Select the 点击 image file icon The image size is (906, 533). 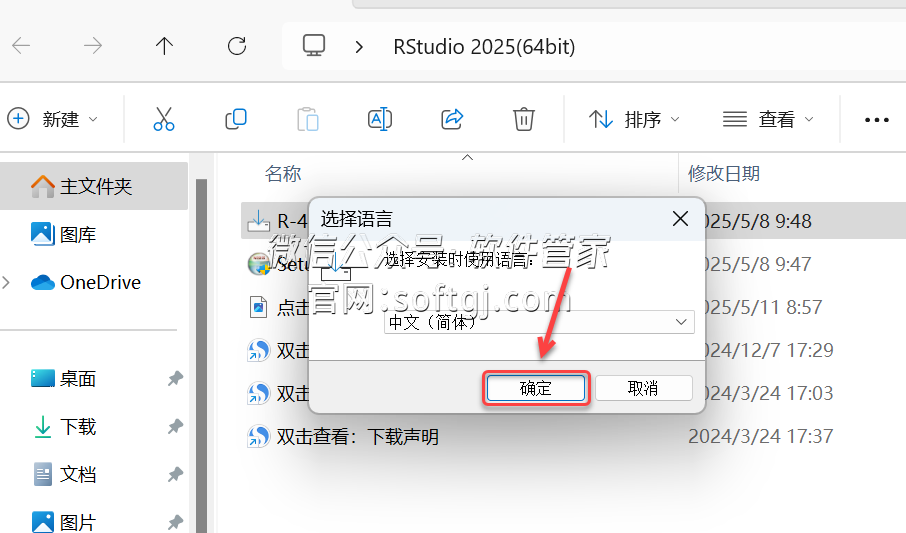coord(258,307)
